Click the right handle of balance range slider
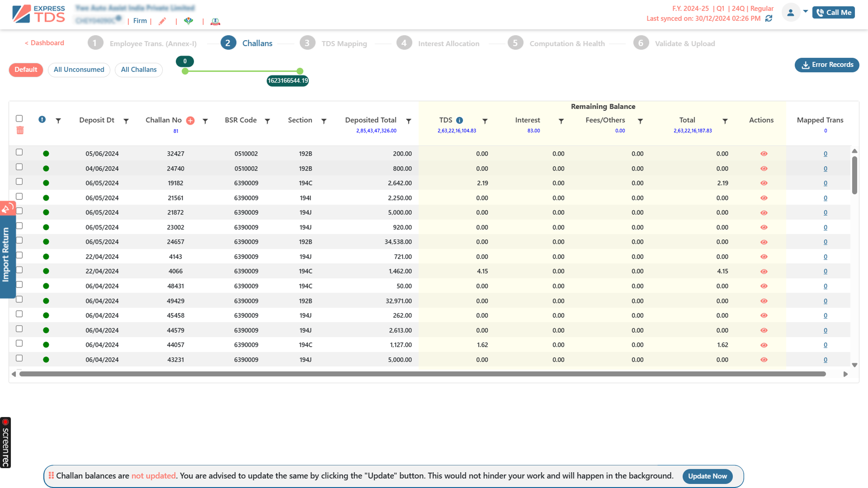 pos(300,71)
